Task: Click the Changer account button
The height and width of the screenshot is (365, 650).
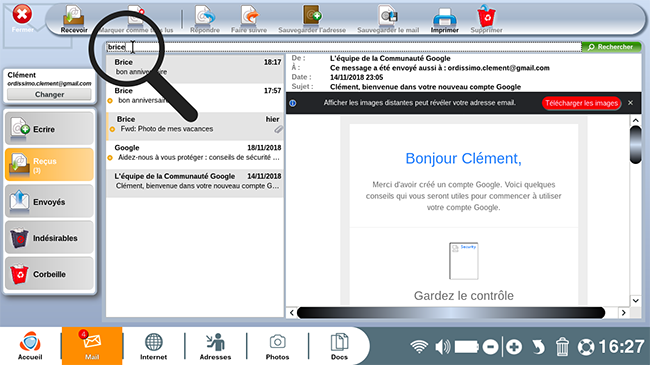Action: pyautogui.click(x=49, y=94)
